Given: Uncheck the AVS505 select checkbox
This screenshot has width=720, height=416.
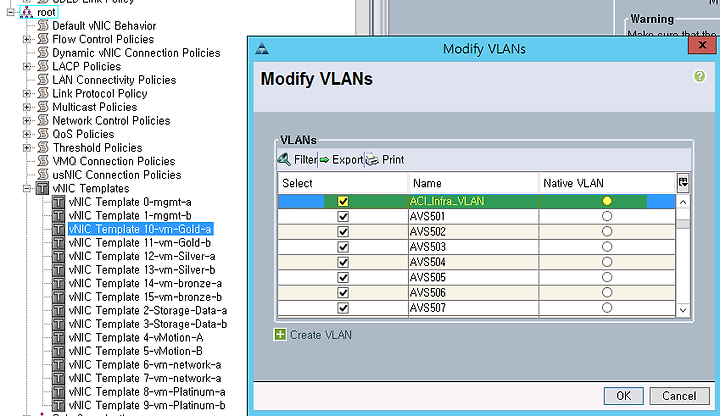Looking at the screenshot, I should (343, 277).
